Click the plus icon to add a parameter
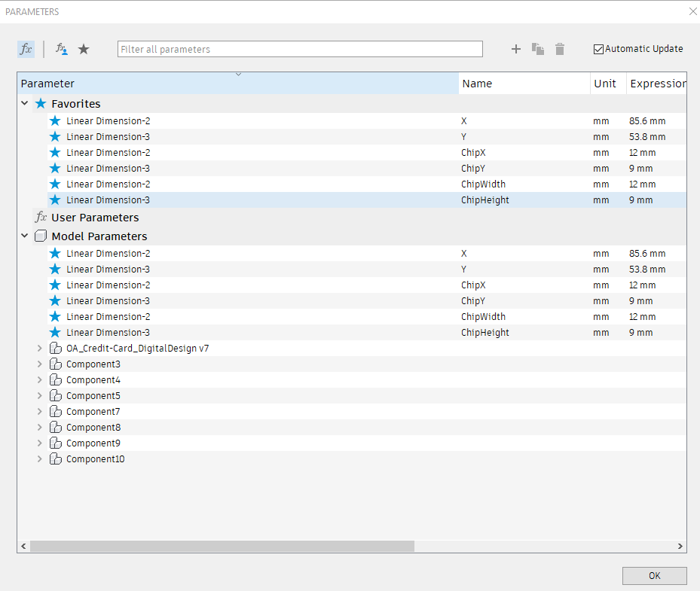 516,49
